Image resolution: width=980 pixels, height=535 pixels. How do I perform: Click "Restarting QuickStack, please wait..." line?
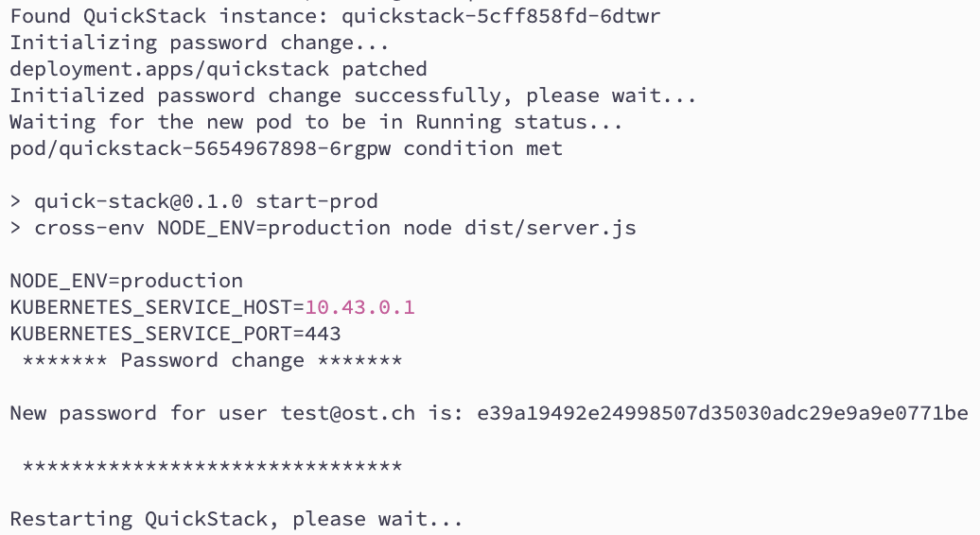click(x=236, y=519)
